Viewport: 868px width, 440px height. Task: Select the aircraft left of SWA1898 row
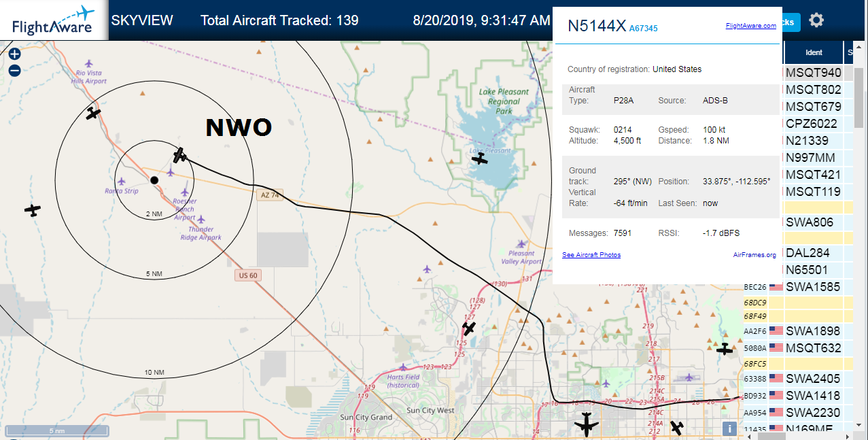725,349
